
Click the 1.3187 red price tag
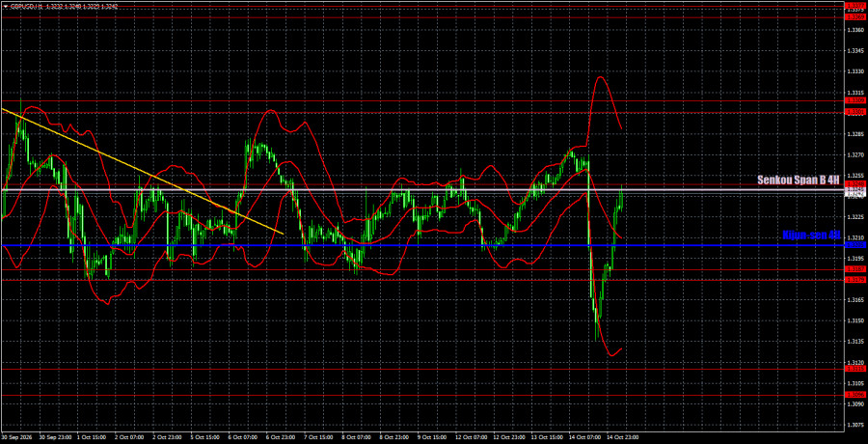tap(855, 269)
